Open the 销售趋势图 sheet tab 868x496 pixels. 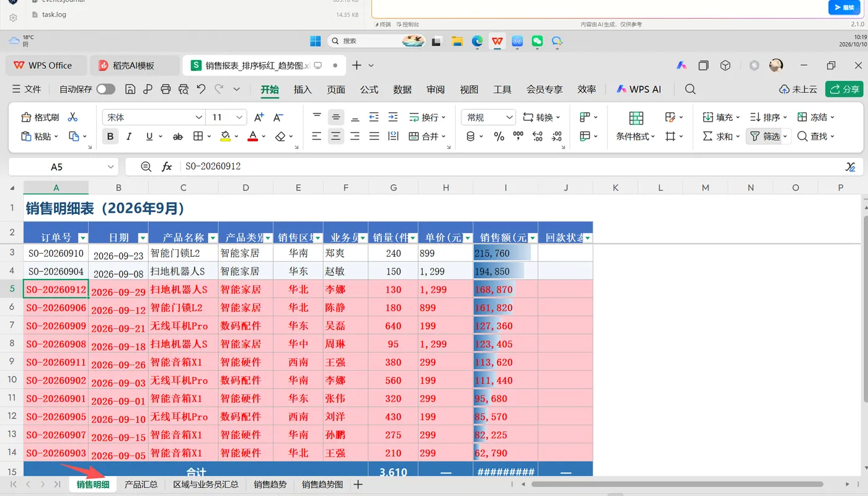point(322,485)
